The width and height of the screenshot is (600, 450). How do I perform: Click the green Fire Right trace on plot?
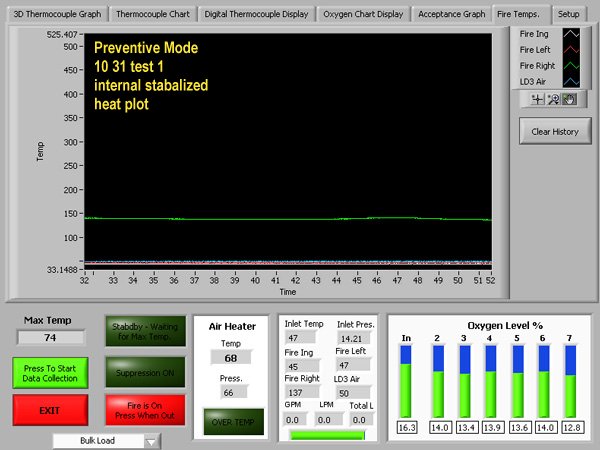(288, 219)
